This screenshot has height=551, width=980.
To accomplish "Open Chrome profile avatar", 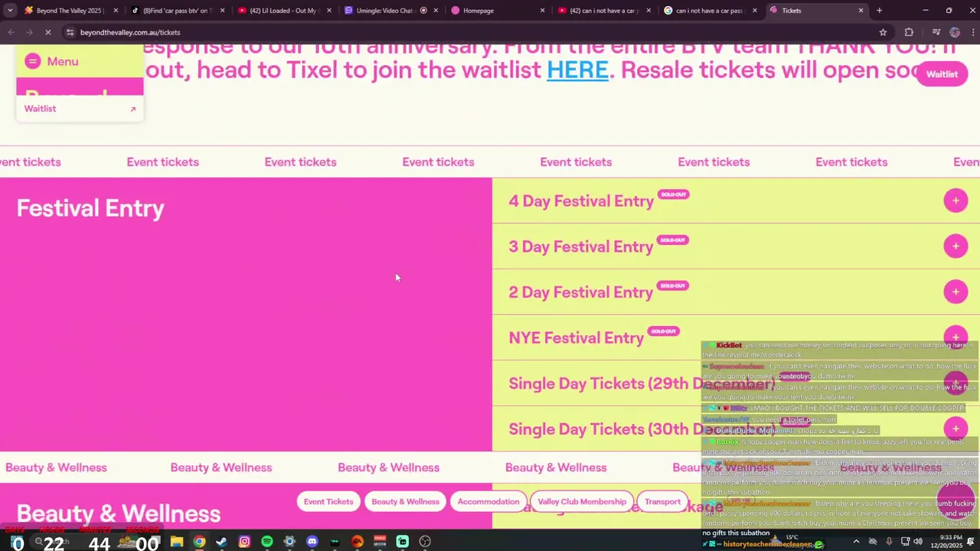I will (x=955, y=32).
